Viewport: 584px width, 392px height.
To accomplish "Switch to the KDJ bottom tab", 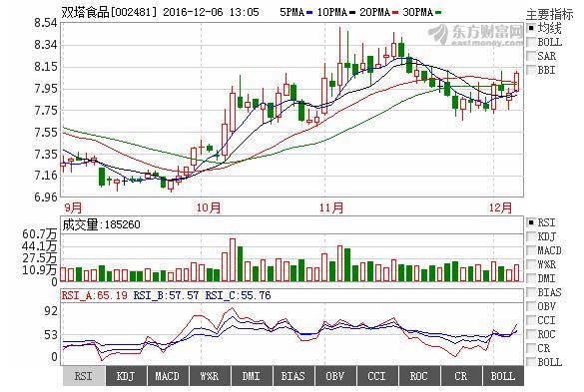I will pyautogui.click(x=126, y=376).
